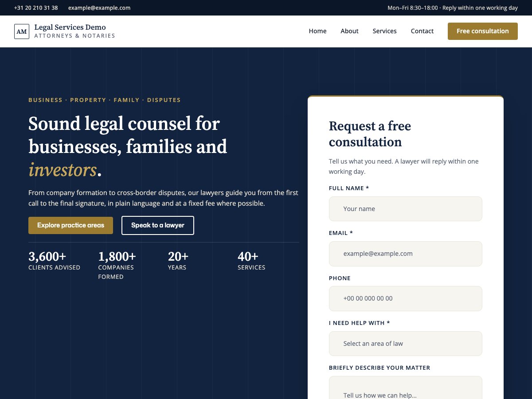Click the example@example.com link in top bar
This screenshot has height=399, width=532.
99,8
